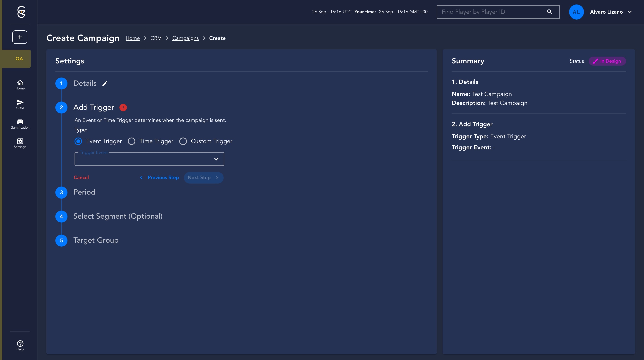Viewport: 644px width, 360px height.
Task: Open the Alvaro Lizano user menu chevron
Action: 630,12
